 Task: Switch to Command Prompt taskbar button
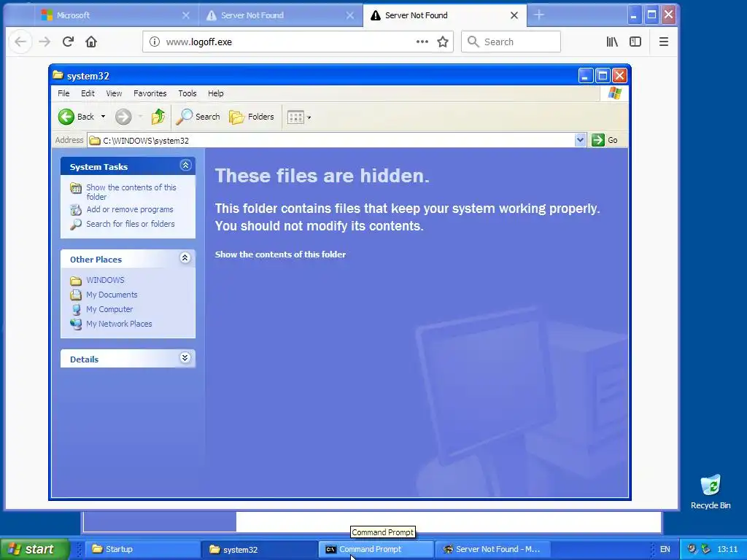pos(376,549)
